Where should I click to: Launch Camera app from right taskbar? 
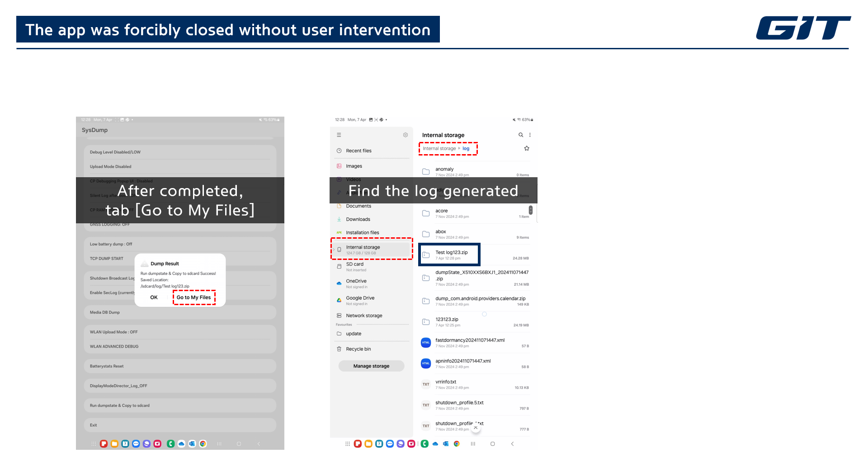411,444
